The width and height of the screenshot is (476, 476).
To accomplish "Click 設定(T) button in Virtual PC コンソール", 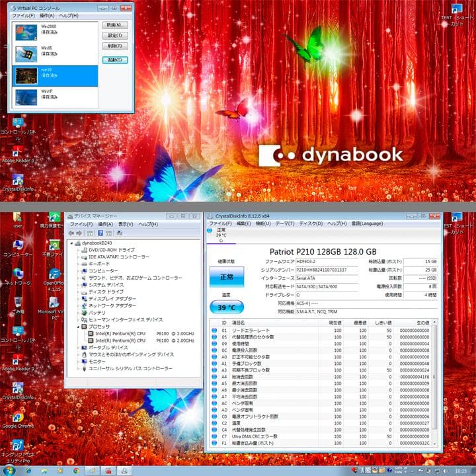I will pos(115,36).
